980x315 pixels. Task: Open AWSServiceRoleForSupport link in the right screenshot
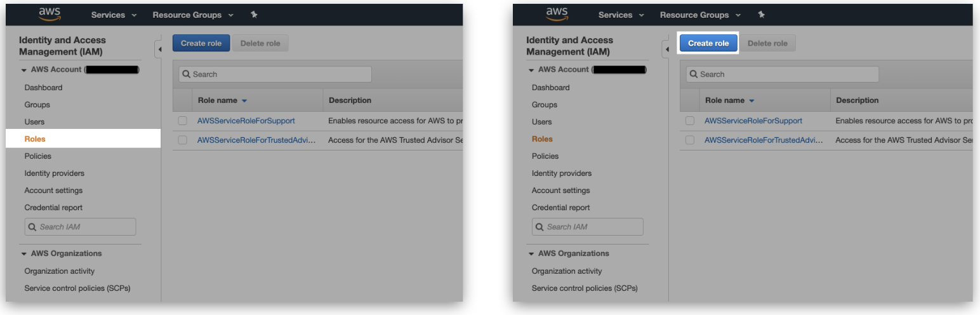(x=753, y=121)
